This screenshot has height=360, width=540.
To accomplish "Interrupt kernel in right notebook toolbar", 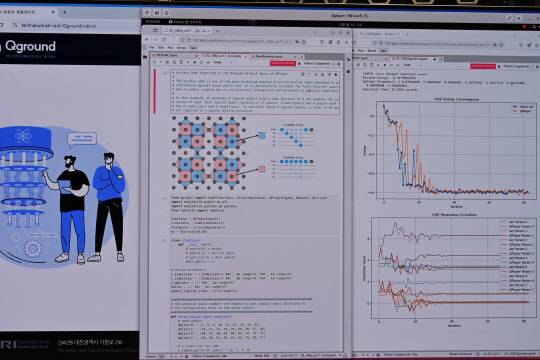I will click(385, 65).
